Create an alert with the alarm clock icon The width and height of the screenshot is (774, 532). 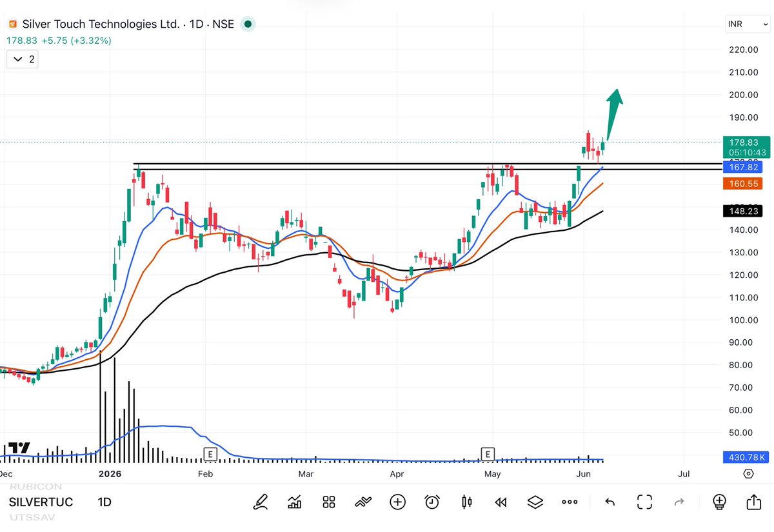[x=432, y=502]
